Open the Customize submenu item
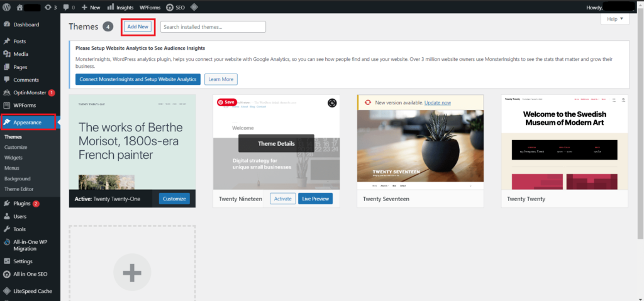 tap(16, 147)
